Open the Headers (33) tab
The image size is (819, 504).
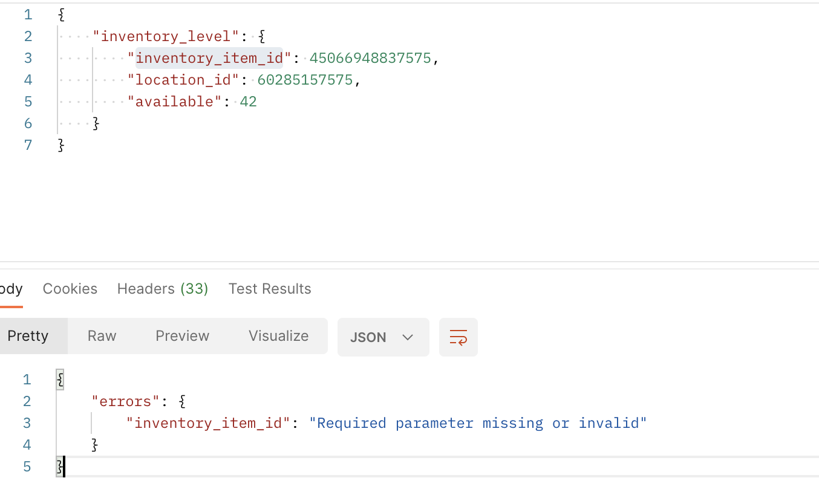(163, 289)
